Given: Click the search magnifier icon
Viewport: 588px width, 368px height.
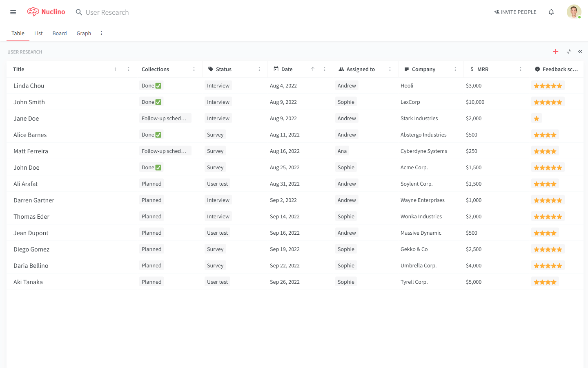Looking at the screenshot, I should 79,12.
